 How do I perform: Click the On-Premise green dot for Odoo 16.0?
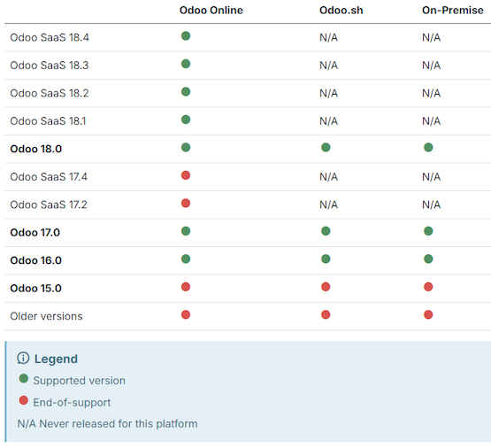point(428,259)
